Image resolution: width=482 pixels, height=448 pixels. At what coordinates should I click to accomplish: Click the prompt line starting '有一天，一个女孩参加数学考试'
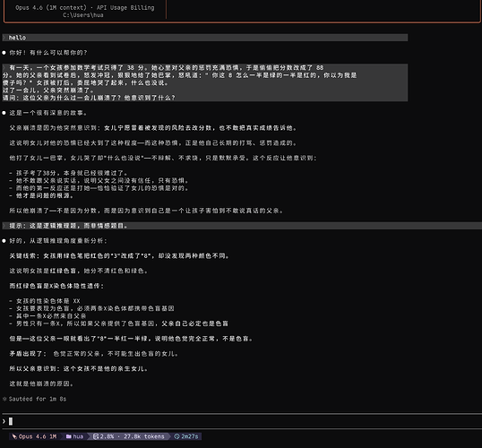(166, 67)
